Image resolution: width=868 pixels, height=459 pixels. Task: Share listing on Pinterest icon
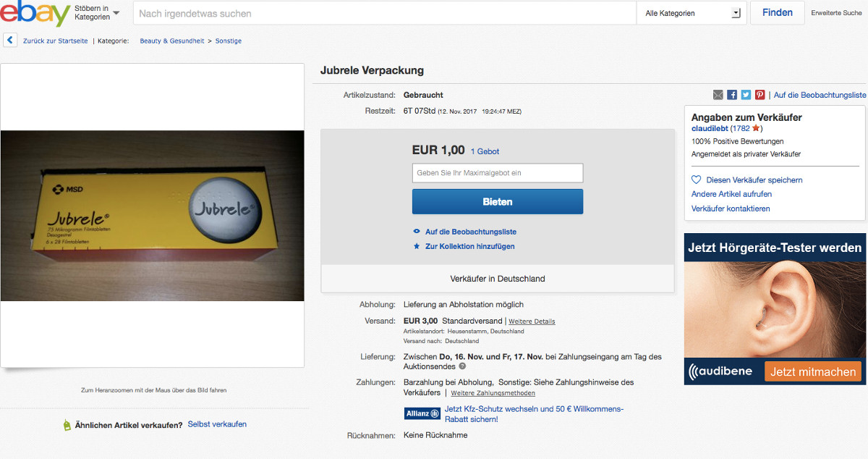pos(759,95)
